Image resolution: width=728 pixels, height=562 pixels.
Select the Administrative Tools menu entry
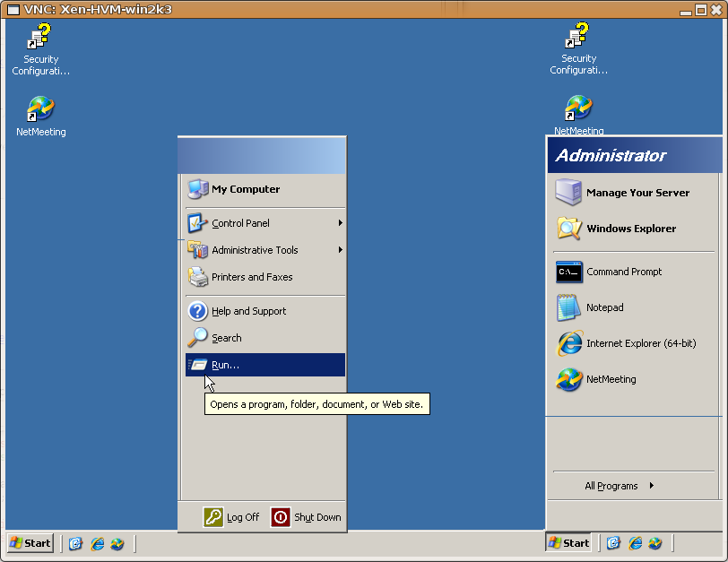pos(255,250)
